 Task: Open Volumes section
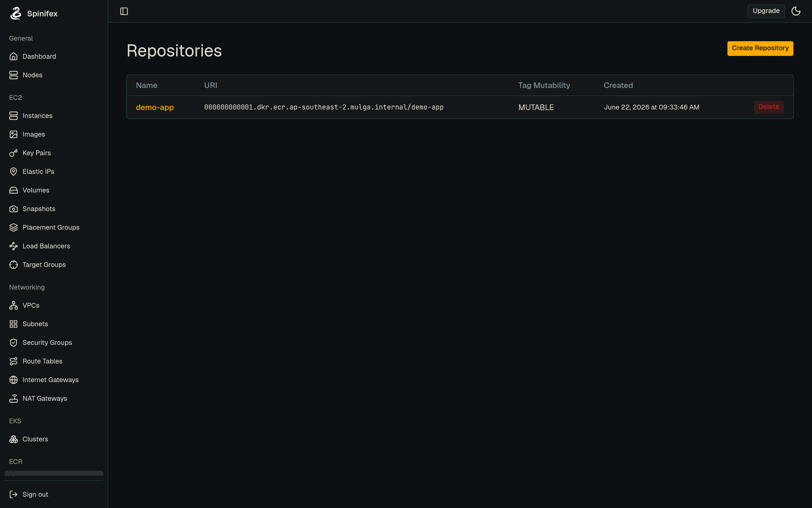(x=54, y=190)
